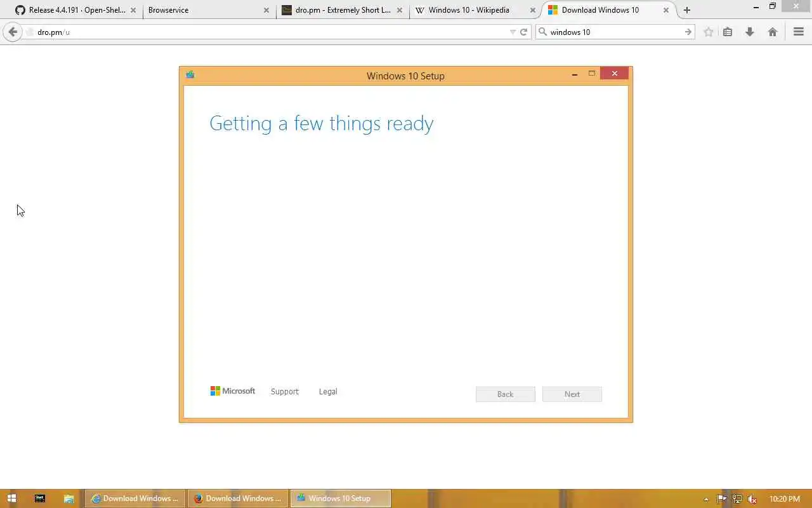Bookmark this page with the star icon
Screen dimensions: 812x508
coord(709,32)
